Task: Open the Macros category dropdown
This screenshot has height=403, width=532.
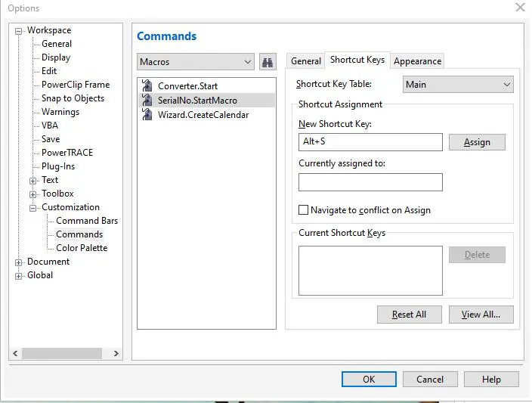Action: pyautogui.click(x=196, y=62)
